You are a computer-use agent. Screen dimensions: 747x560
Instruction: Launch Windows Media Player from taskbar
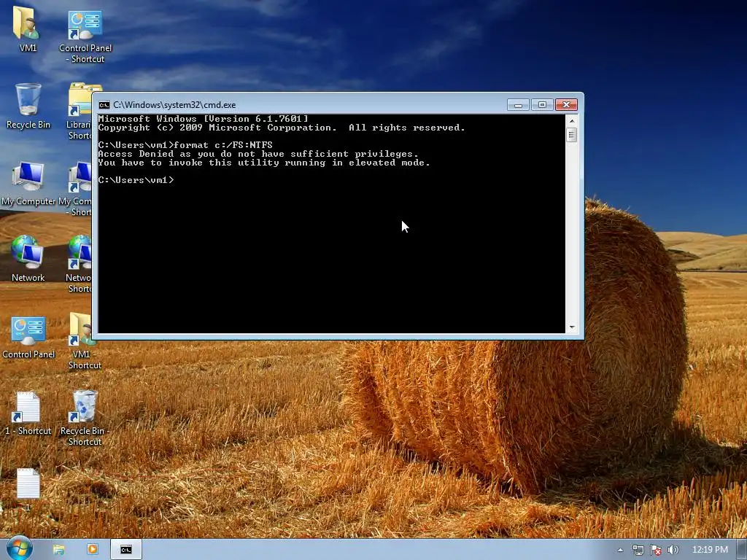point(92,550)
